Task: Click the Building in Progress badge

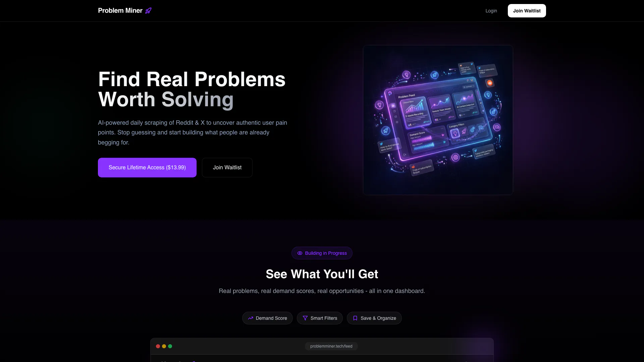Action: pyautogui.click(x=322, y=253)
